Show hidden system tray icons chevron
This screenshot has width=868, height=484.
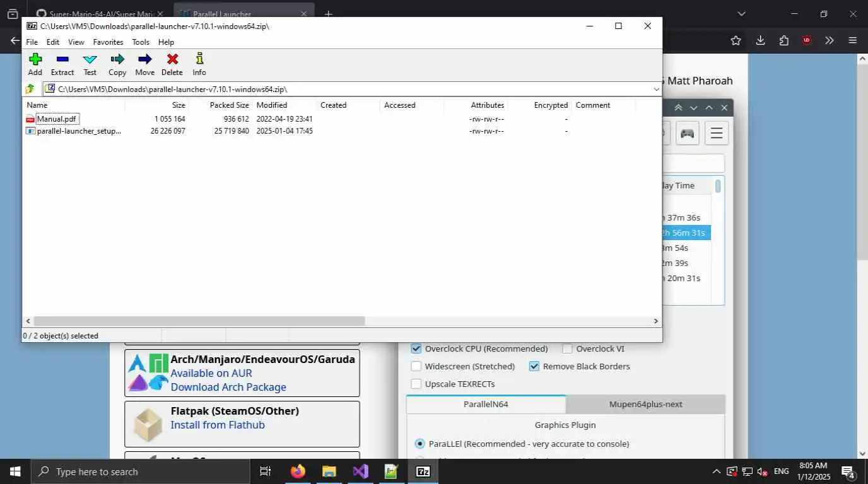click(x=716, y=471)
